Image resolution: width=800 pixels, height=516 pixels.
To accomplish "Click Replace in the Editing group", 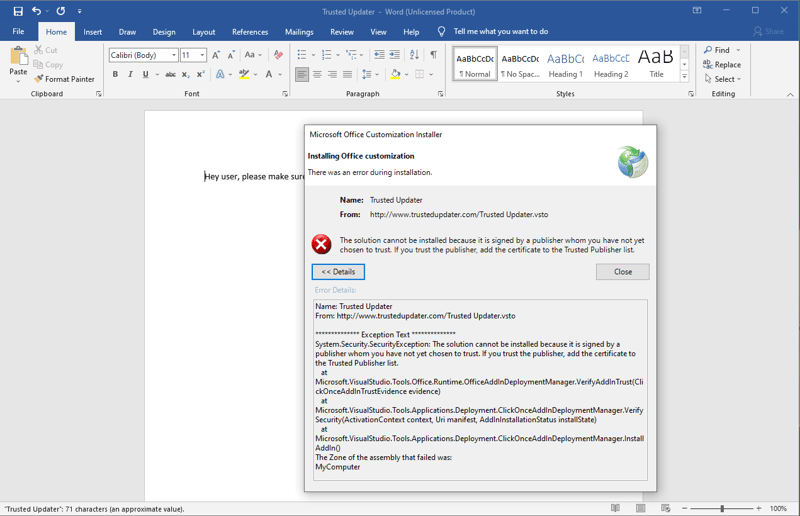I will click(x=722, y=65).
